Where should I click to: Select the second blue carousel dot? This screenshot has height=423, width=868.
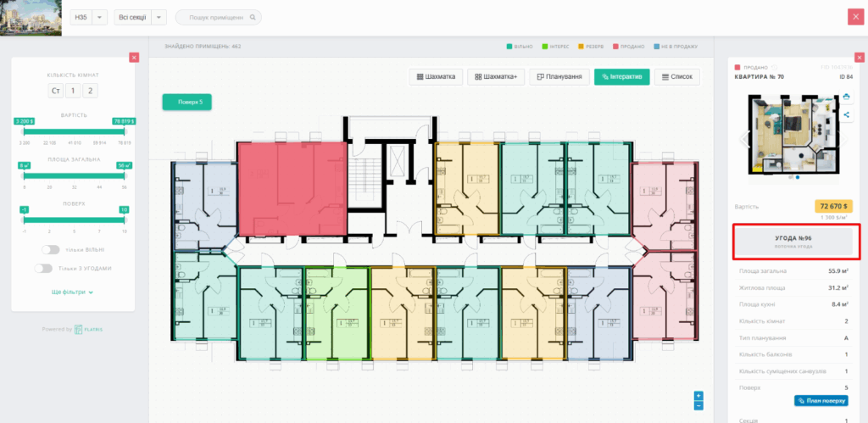click(797, 178)
